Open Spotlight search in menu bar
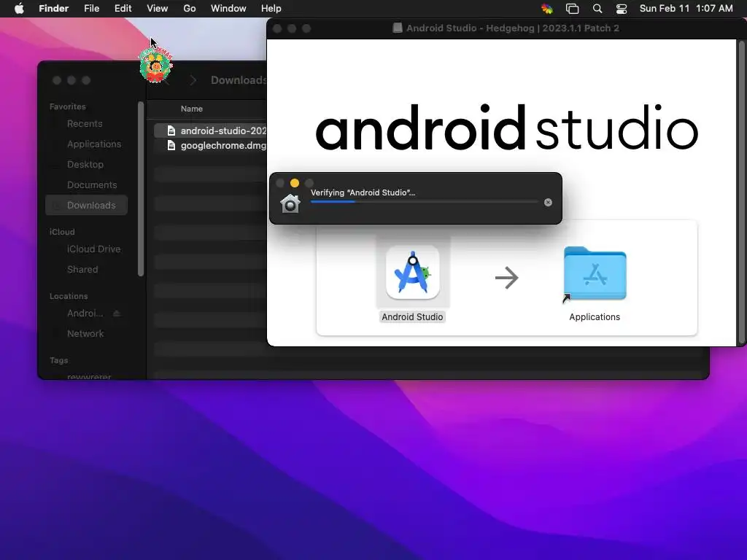This screenshot has height=560, width=747. (x=597, y=9)
